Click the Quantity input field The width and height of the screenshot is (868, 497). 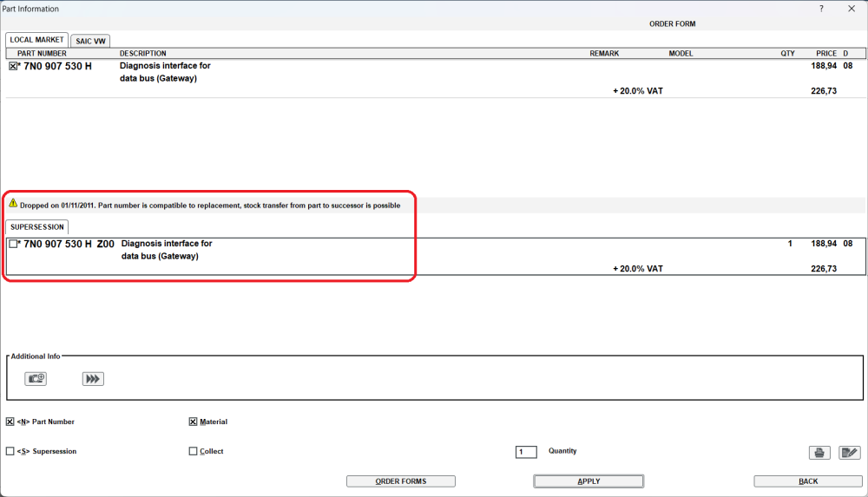(x=526, y=452)
